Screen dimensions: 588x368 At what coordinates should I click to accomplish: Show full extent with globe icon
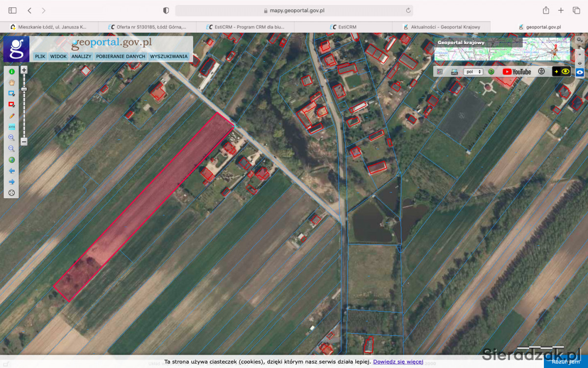click(x=12, y=160)
